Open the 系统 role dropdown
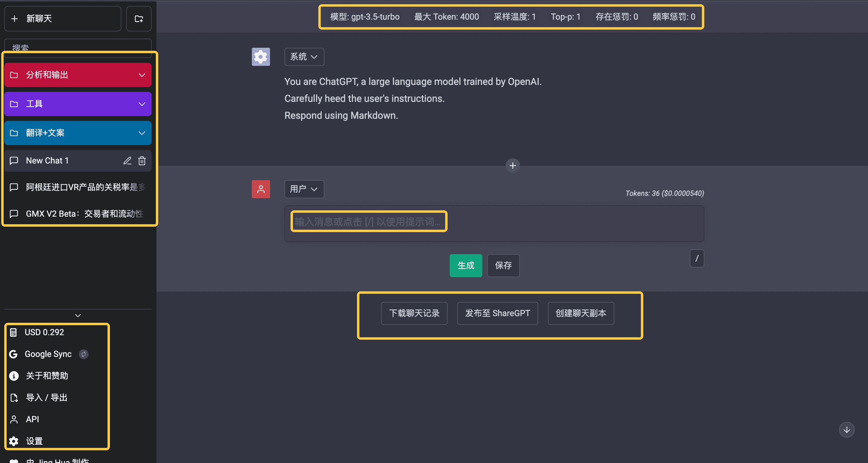868x463 pixels. (x=304, y=56)
